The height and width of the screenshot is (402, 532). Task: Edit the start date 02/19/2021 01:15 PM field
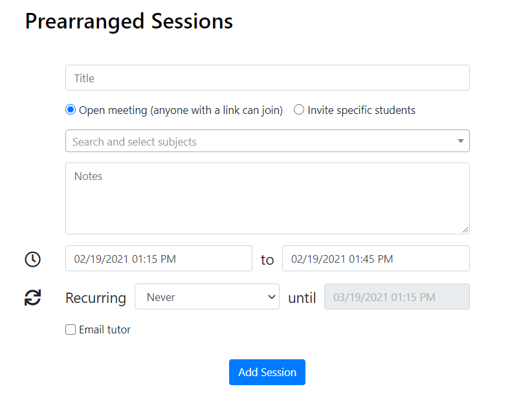tap(159, 259)
